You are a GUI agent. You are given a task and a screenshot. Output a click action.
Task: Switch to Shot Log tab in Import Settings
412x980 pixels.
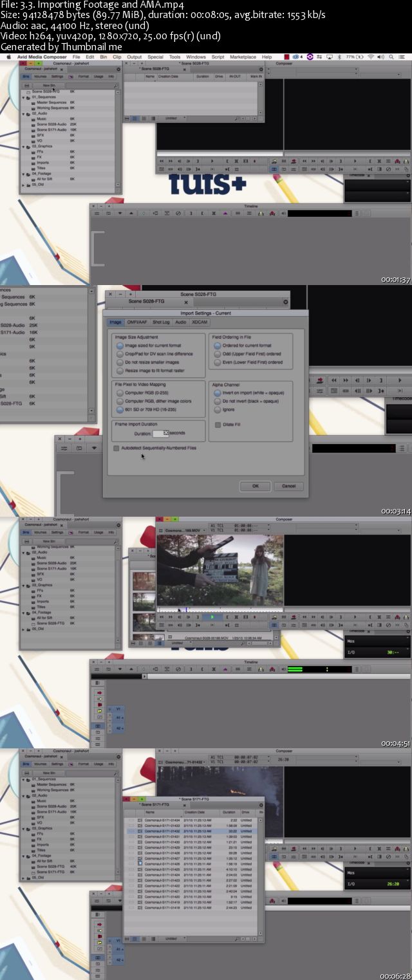162,322
